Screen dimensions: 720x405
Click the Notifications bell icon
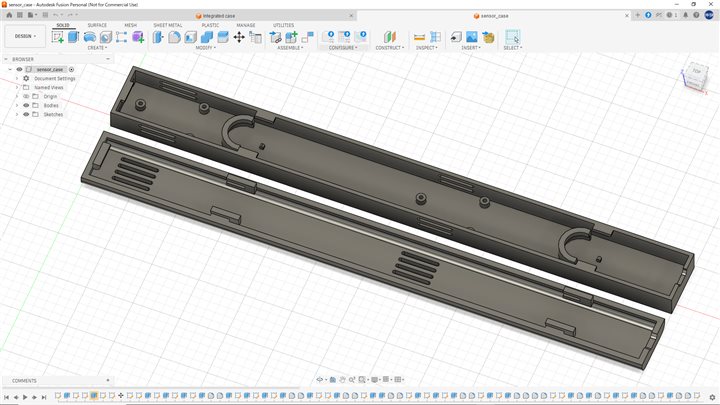[x=686, y=15]
